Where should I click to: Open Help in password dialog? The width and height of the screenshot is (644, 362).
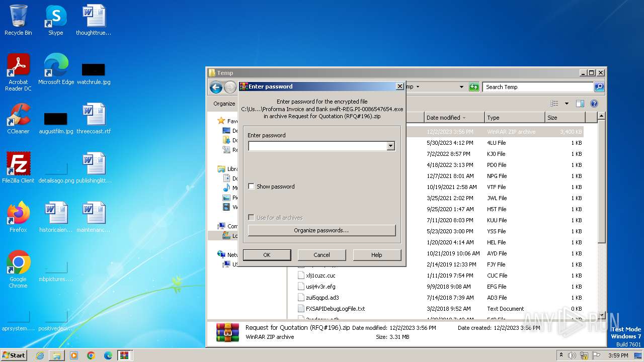click(377, 255)
